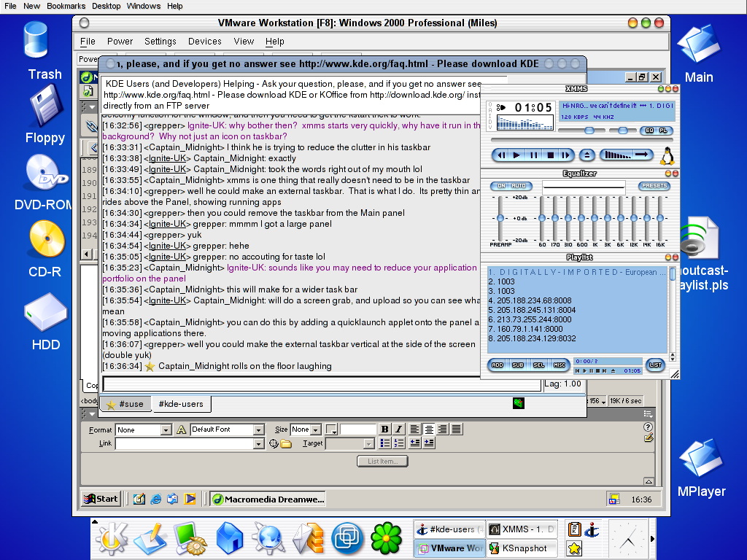Screen dimensions: 747x560
Task: Open the VMware Devices menu
Action: 205,42
